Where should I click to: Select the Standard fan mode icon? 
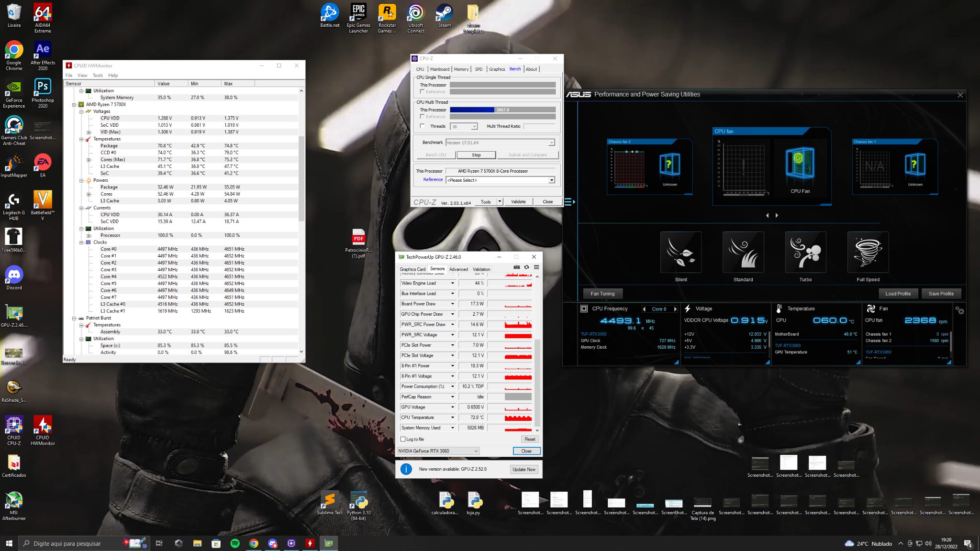[x=743, y=252]
